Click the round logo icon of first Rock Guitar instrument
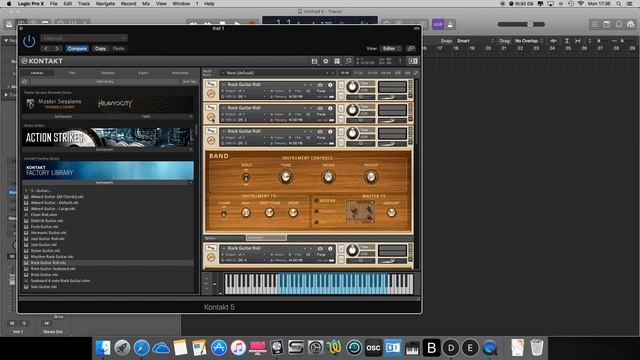Viewport: 640px width, 360px height. [211, 94]
